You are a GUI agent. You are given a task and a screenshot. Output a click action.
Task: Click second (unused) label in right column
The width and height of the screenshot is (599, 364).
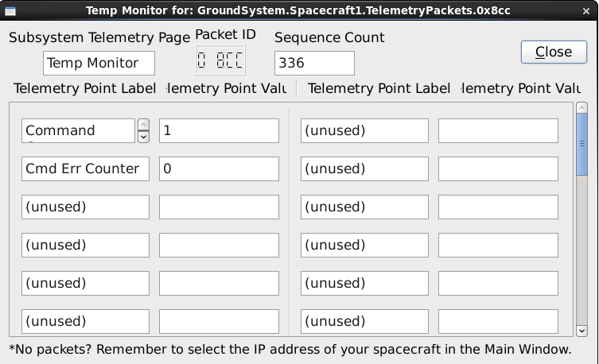pyautogui.click(x=364, y=168)
